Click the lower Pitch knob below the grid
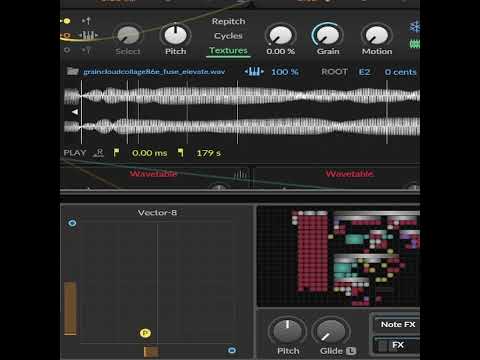The image size is (480, 360). pos(288,331)
